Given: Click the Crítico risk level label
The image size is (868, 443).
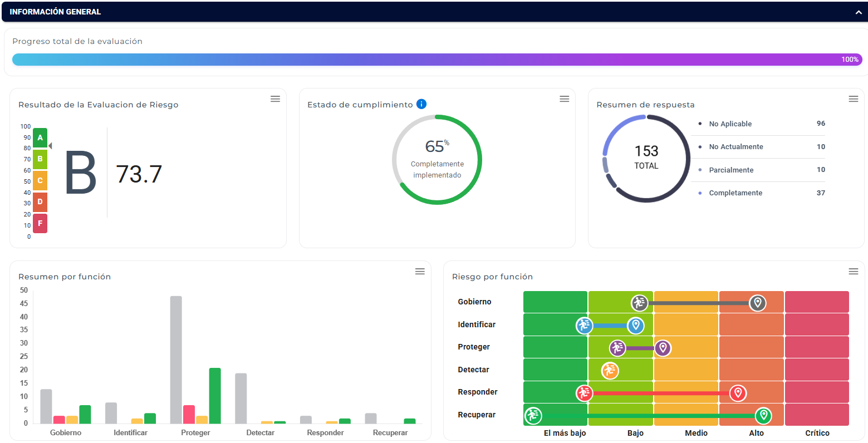Looking at the screenshot, I should click(817, 433).
